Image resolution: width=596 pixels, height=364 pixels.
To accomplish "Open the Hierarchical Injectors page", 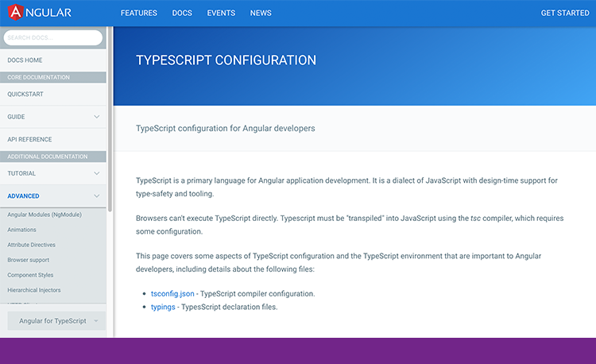I will click(x=34, y=290).
